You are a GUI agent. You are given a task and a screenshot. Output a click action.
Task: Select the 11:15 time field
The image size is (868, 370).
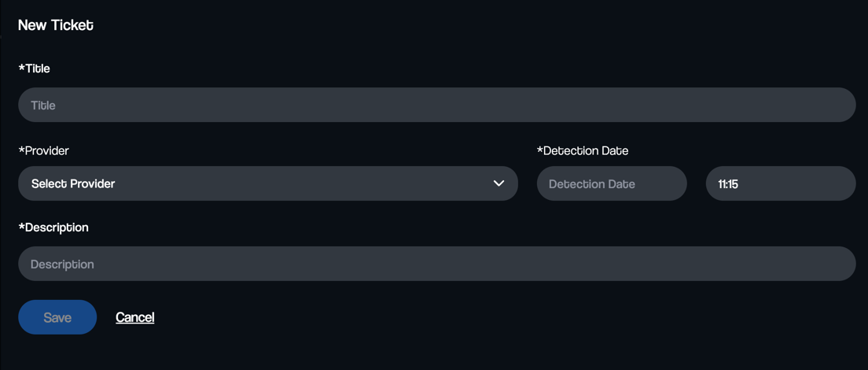coord(781,183)
